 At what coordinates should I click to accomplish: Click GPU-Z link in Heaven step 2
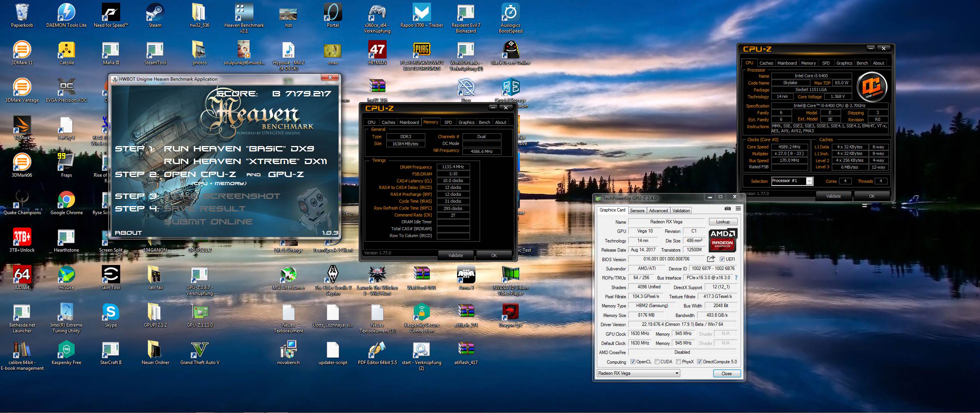pyautogui.click(x=286, y=174)
